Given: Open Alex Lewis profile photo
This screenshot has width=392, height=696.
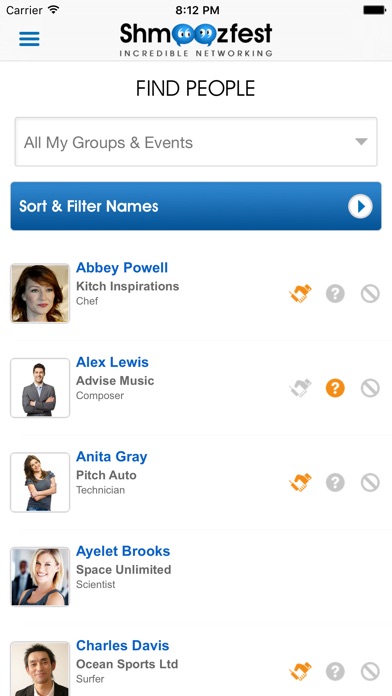Looking at the screenshot, I should [x=40, y=388].
